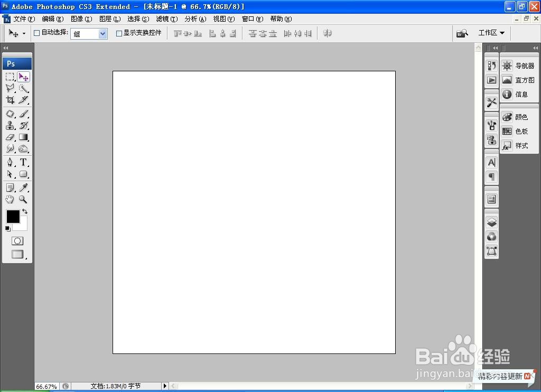Open the Channels panel icon
Image resolution: width=541 pixels, height=392 pixels.
492,236
